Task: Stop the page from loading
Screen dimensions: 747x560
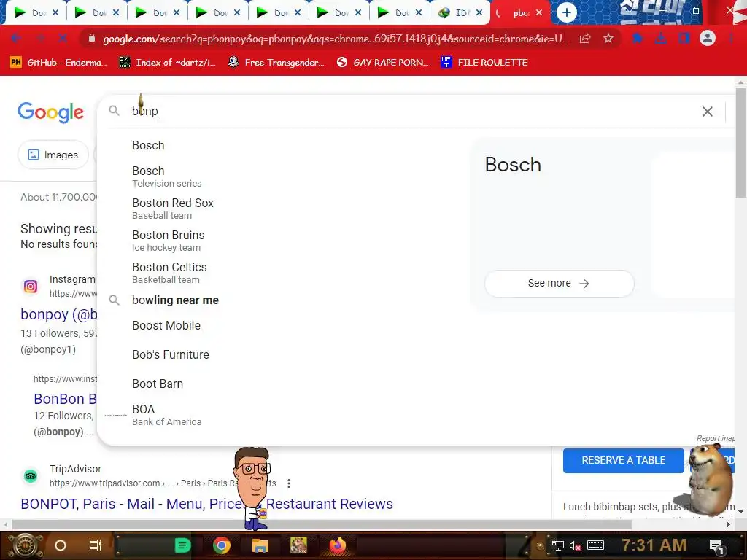Action: click(x=63, y=38)
